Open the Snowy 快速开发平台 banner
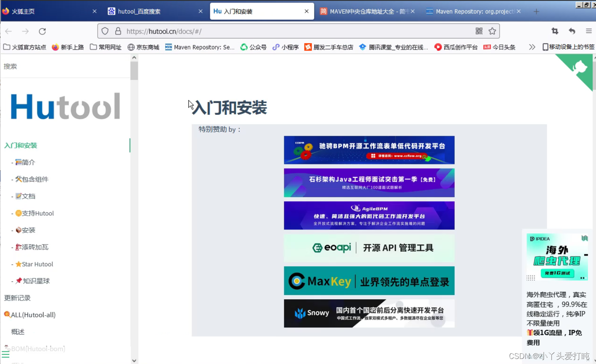Image resolution: width=596 pixels, height=364 pixels. click(369, 314)
